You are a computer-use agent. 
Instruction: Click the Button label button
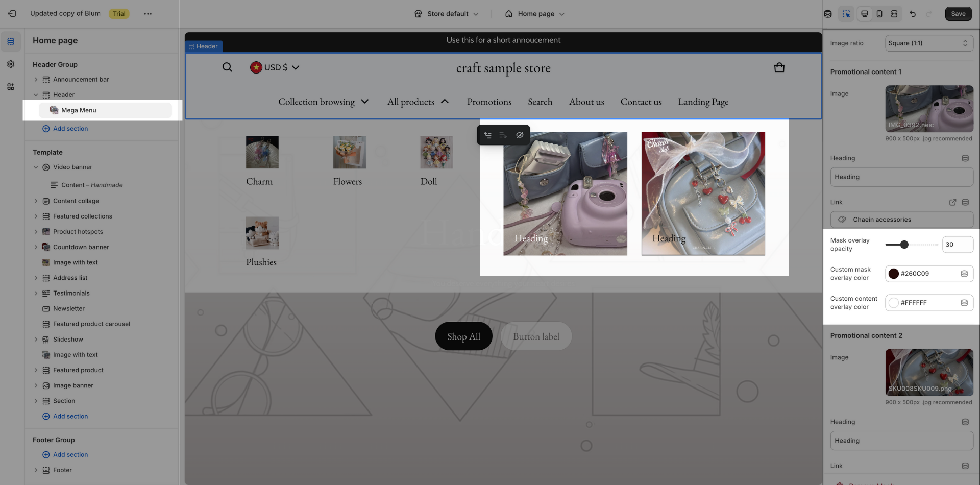pos(536,336)
